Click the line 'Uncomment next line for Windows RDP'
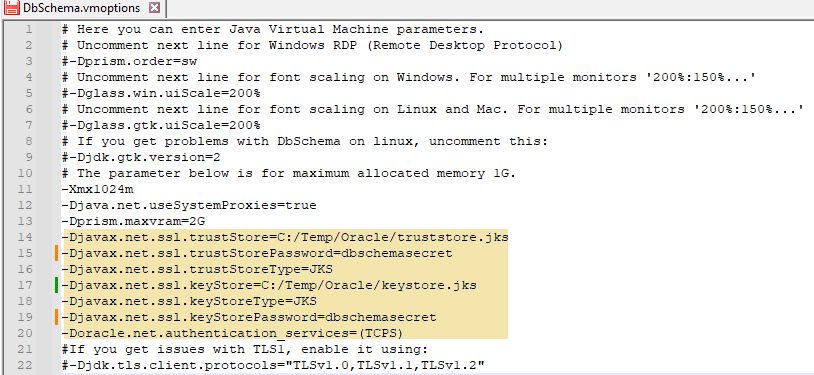The width and height of the screenshot is (814, 375). pyautogui.click(x=312, y=46)
